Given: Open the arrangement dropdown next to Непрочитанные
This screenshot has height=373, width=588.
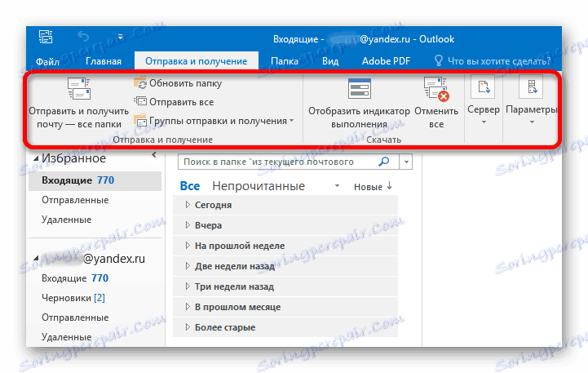Looking at the screenshot, I should pos(337,186).
